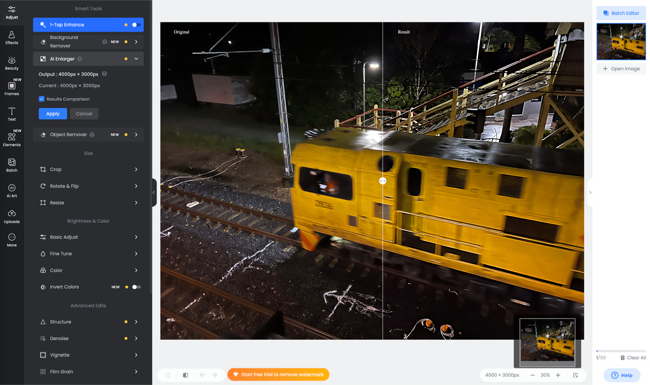Click the More sidebar icon
The image size is (650, 385).
12,240
